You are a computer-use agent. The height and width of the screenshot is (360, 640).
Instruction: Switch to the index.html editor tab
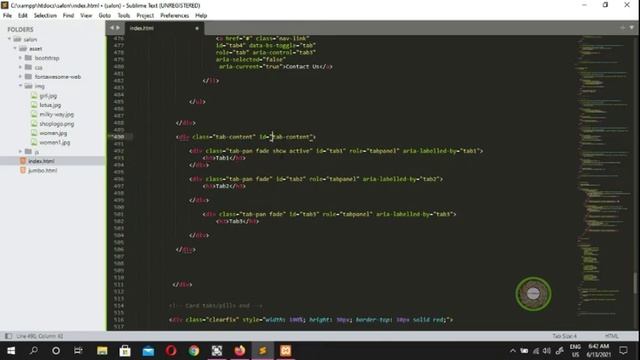click(x=163, y=28)
